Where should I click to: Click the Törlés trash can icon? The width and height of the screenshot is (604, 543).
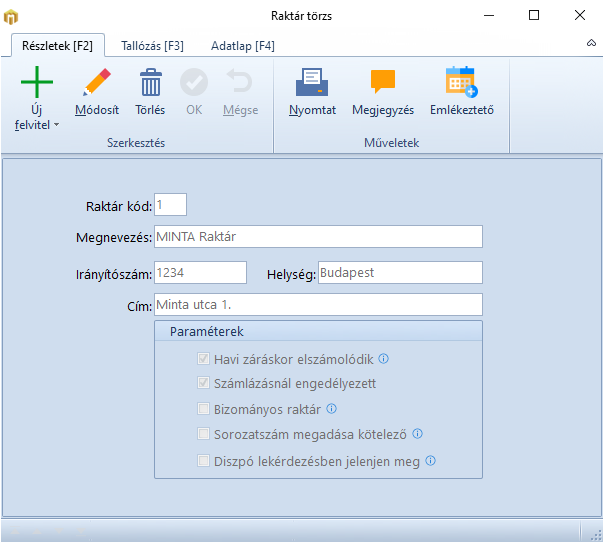[x=150, y=82]
